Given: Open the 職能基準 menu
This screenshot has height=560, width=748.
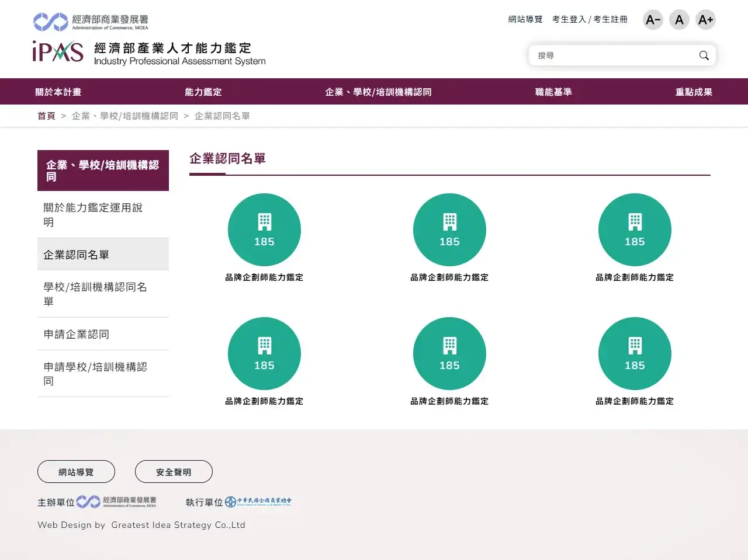Looking at the screenshot, I should pos(553,92).
